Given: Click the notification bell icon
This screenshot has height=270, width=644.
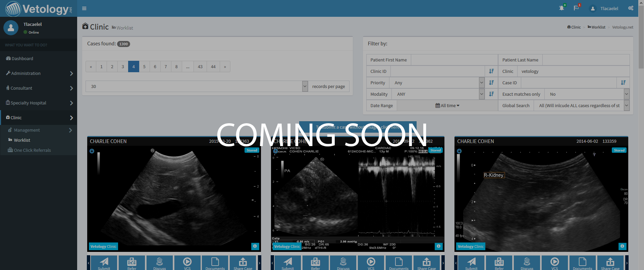Looking at the screenshot, I should 561,8.
